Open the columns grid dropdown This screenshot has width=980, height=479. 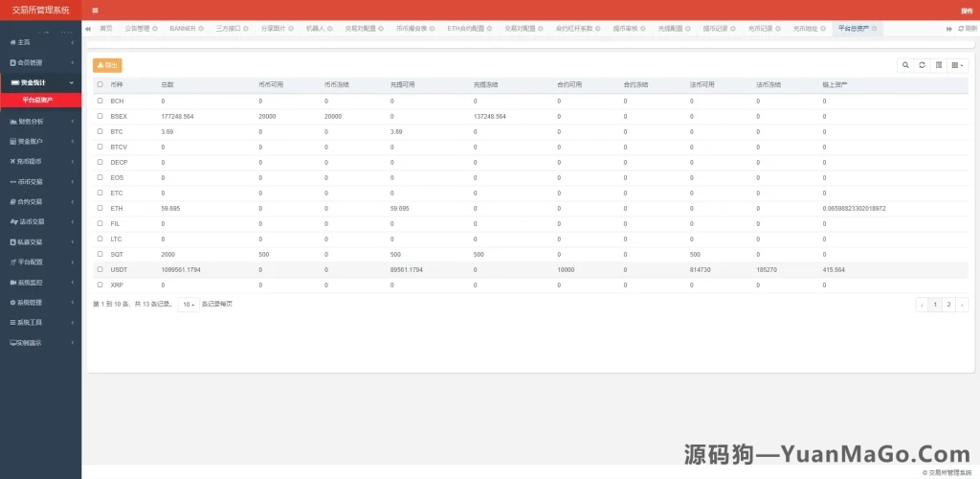[x=957, y=65]
